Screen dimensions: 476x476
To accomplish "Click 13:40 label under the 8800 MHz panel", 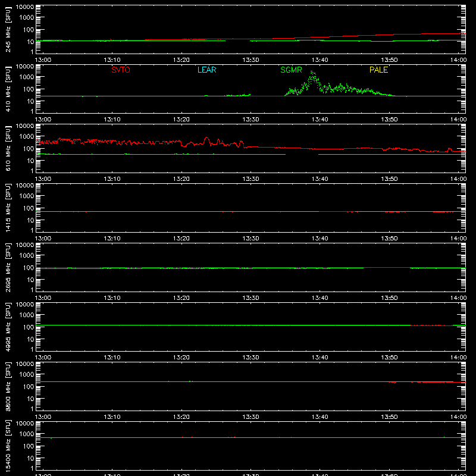I will pyautogui.click(x=320, y=417).
